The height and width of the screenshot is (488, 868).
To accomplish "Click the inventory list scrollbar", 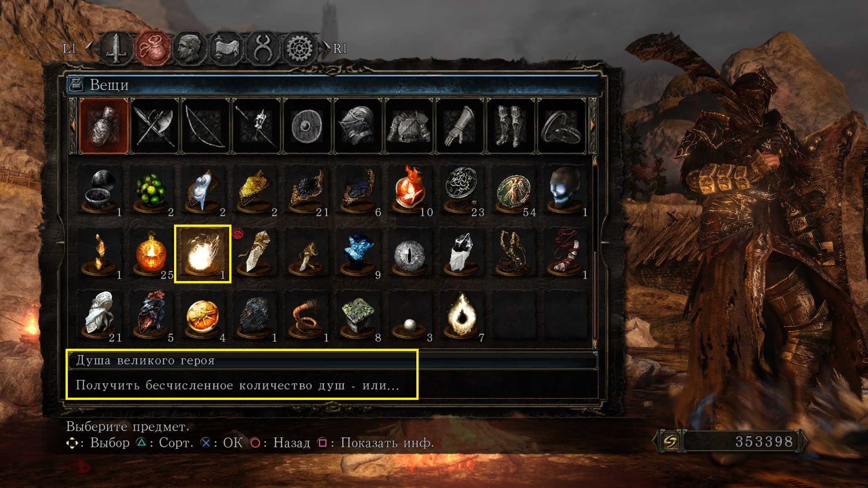I will pyautogui.click(x=595, y=253).
